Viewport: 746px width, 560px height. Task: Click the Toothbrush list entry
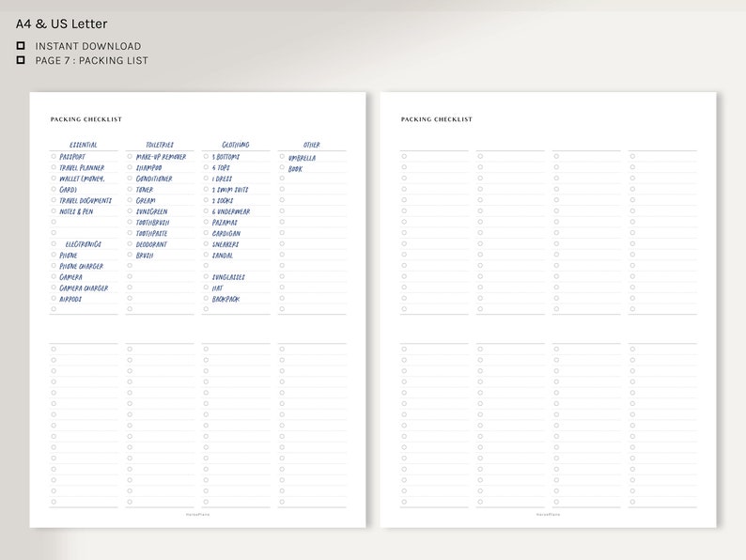pyautogui.click(x=152, y=222)
